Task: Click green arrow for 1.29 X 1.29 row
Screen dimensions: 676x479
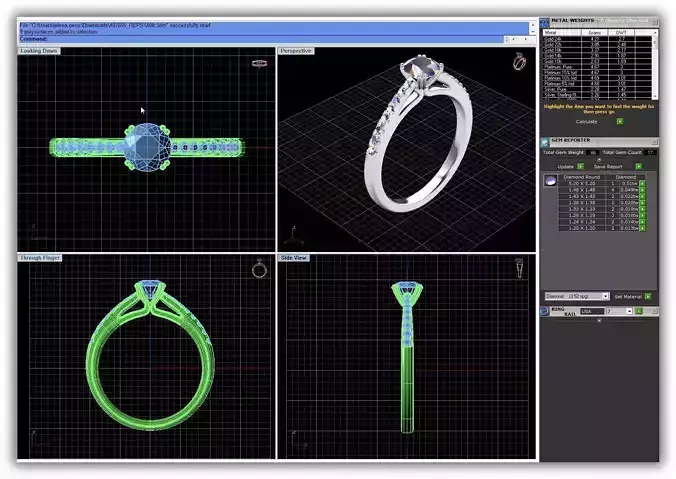Action: [642, 216]
